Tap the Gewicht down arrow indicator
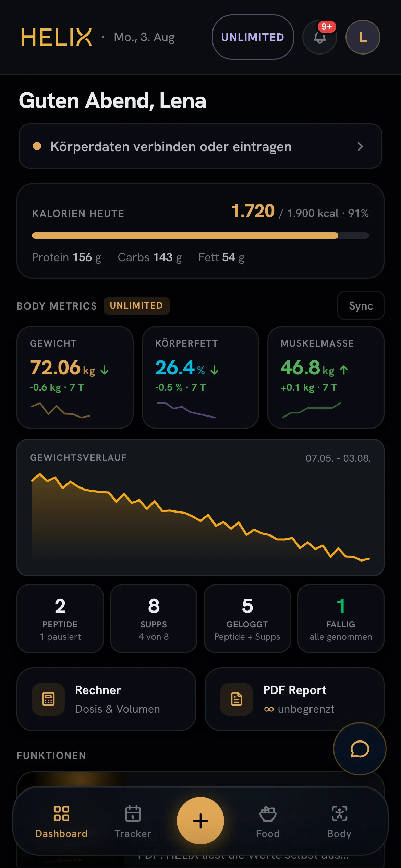Image resolution: width=401 pixels, height=868 pixels. click(104, 370)
